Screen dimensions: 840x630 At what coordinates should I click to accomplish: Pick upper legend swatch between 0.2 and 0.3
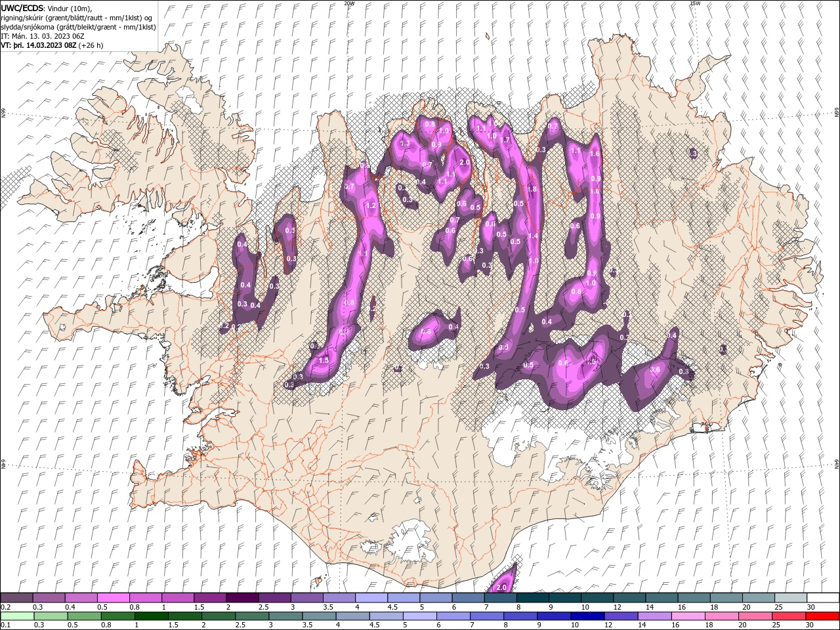pyautogui.click(x=16, y=598)
